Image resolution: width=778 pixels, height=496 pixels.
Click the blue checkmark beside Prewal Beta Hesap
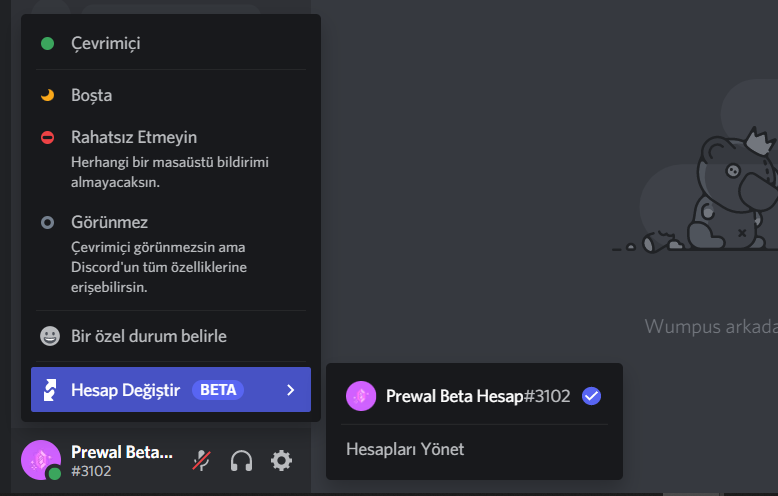point(591,396)
